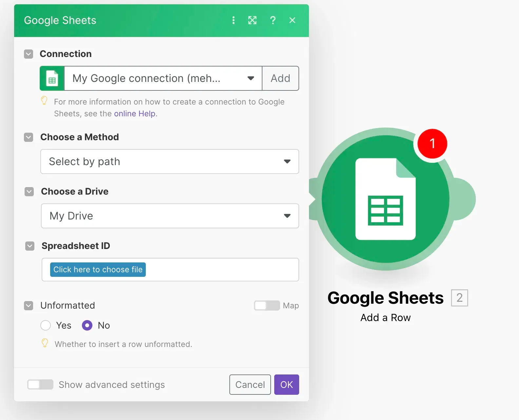The width and height of the screenshot is (519, 420).
Task: Close the Google Sheets dialog
Action: tap(292, 20)
